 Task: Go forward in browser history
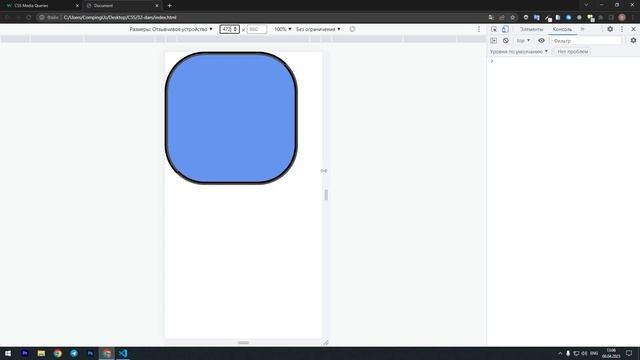[x=18, y=18]
